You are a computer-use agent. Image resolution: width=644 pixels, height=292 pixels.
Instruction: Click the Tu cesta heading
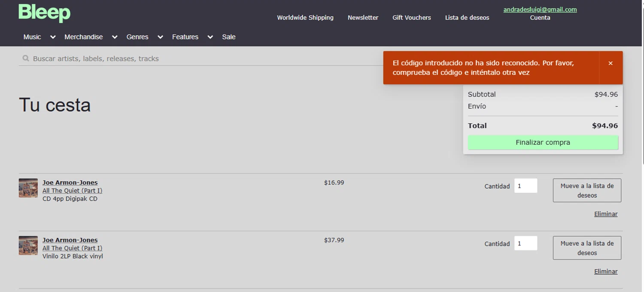(55, 105)
